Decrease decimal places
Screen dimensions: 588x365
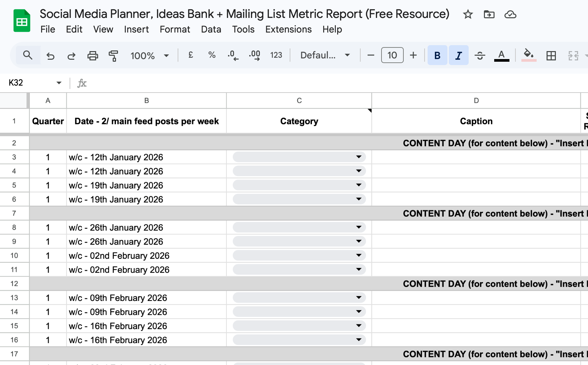pos(233,55)
